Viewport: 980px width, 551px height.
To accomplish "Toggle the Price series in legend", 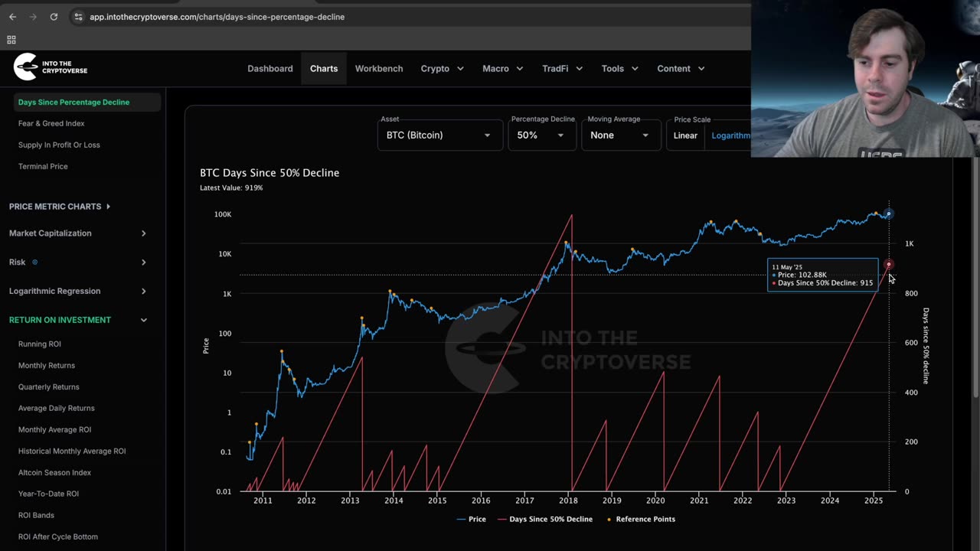I will coord(471,520).
